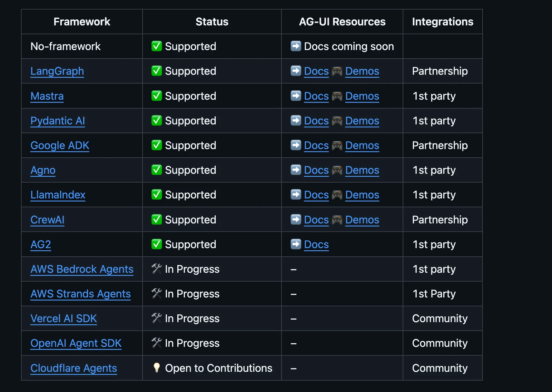Click the tools icon in AWS Bedrock Agents row

(157, 269)
